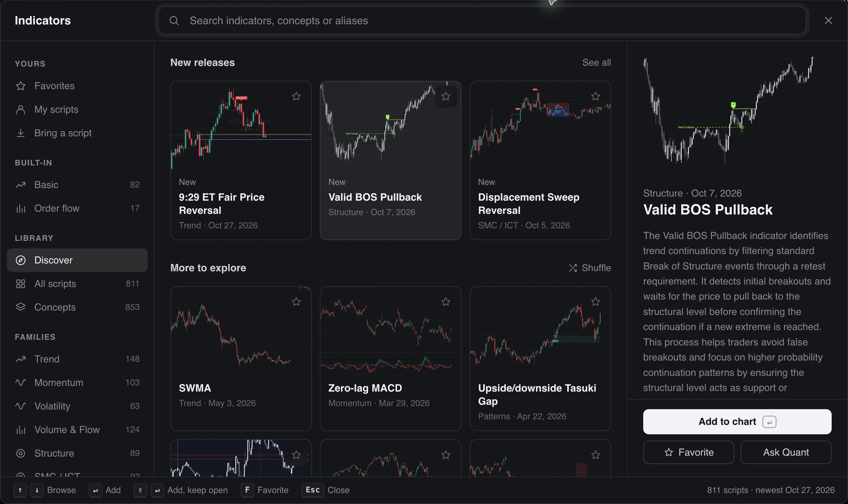Click the Concepts layers icon
Viewport: 848px width, 504px height.
point(21,307)
